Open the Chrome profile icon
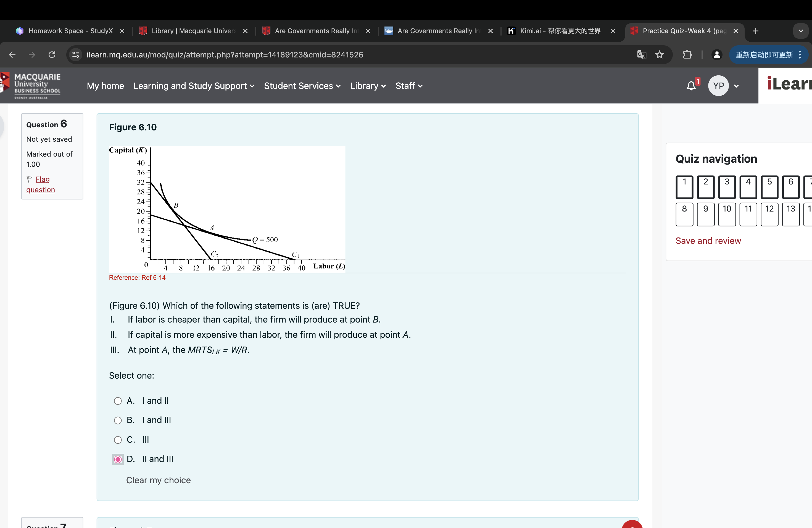Screen dimensions: 812x528 click(x=717, y=55)
